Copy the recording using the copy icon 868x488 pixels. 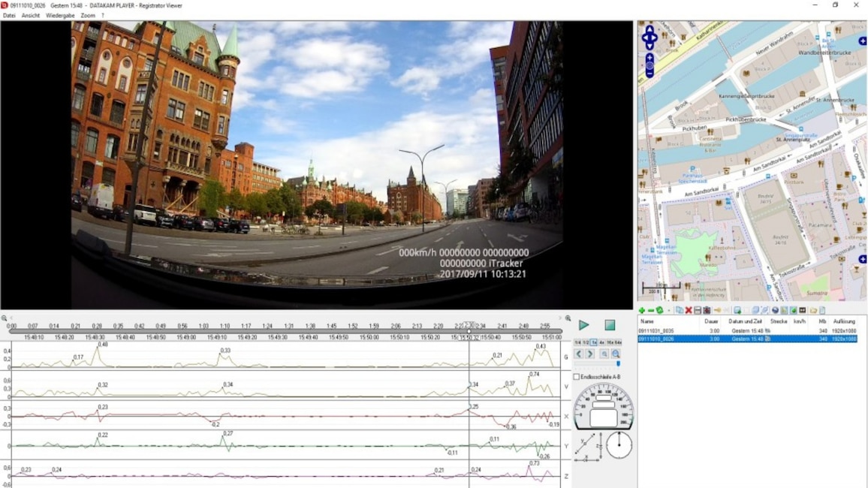pos(680,309)
